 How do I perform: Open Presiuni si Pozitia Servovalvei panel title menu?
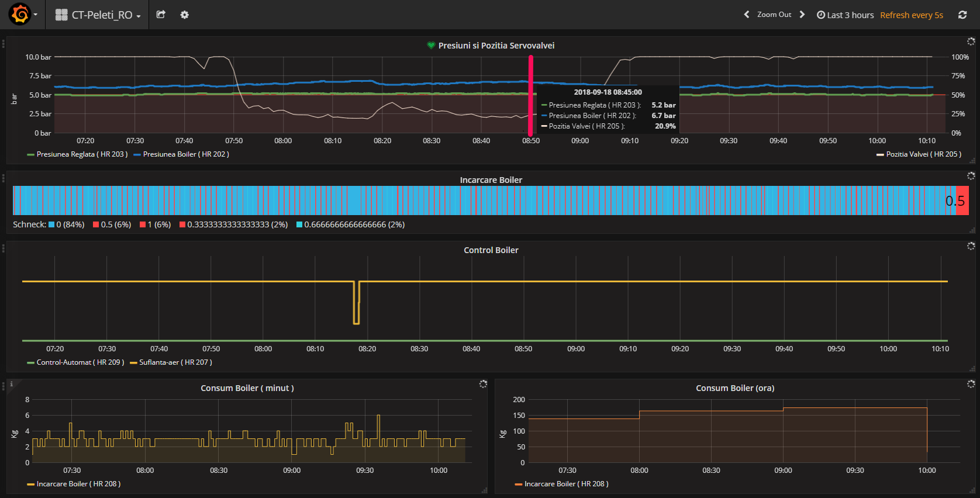click(x=496, y=46)
